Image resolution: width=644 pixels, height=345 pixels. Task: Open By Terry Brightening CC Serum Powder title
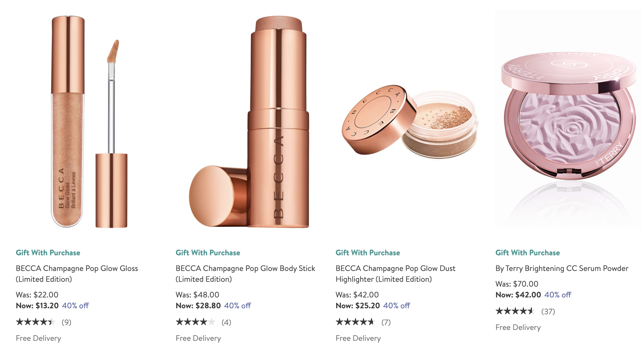click(562, 268)
